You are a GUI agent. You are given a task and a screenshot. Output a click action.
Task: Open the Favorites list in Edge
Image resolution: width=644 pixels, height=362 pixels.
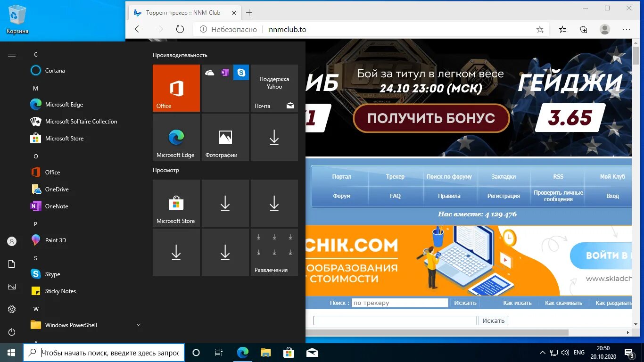pyautogui.click(x=562, y=29)
